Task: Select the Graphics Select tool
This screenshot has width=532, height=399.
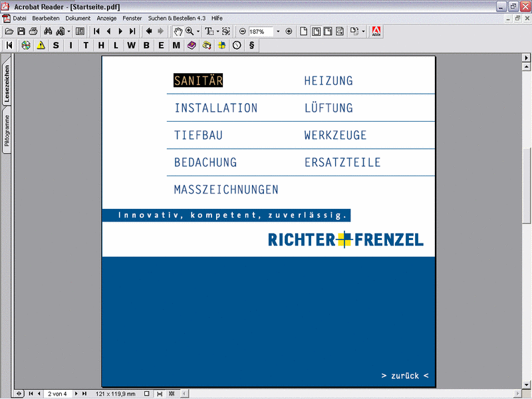Action: coord(226,31)
